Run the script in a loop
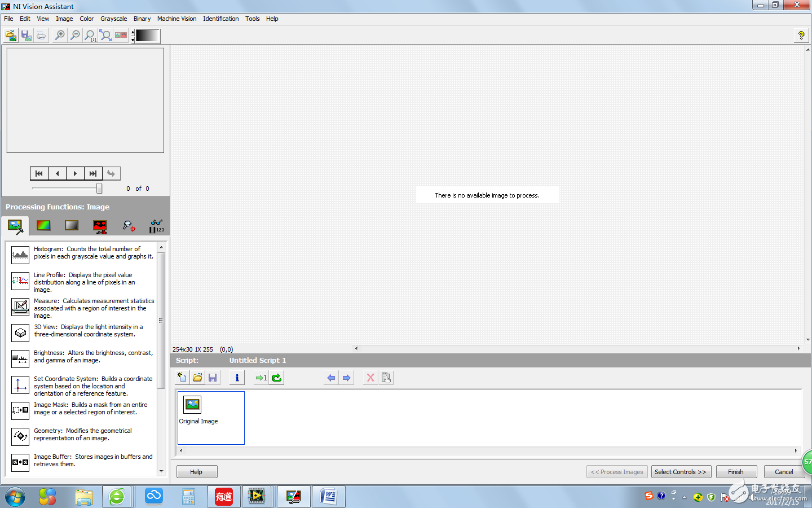The height and width of the screenshot is (508, 812). tap(276, 378)
